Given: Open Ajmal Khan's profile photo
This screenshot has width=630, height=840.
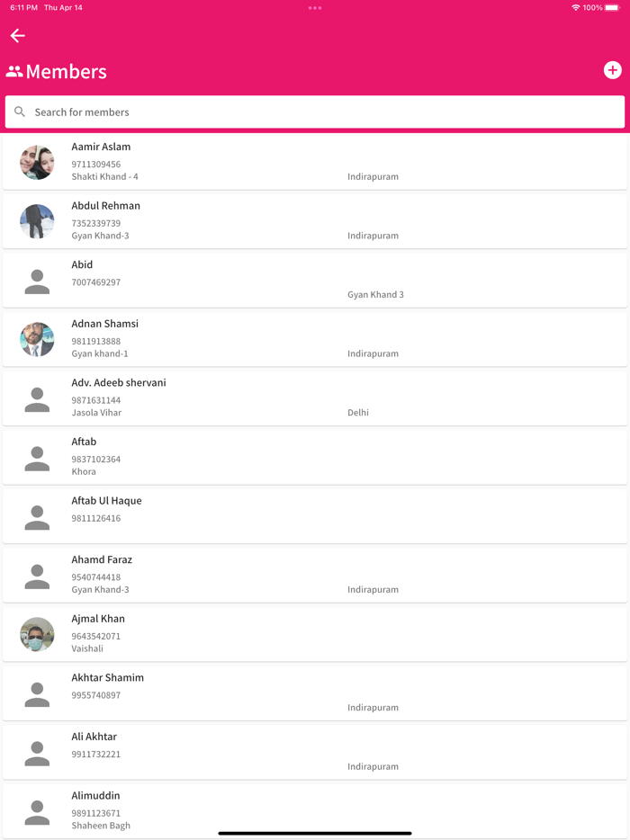Looking at the screenshot, I should click(37, 635).
